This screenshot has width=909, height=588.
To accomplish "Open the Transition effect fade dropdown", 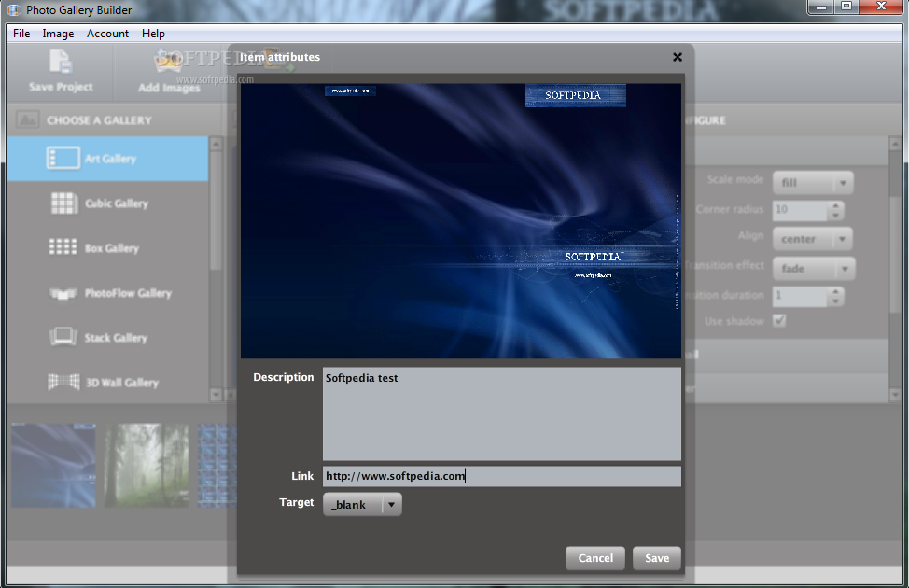I will click(814, 269).
